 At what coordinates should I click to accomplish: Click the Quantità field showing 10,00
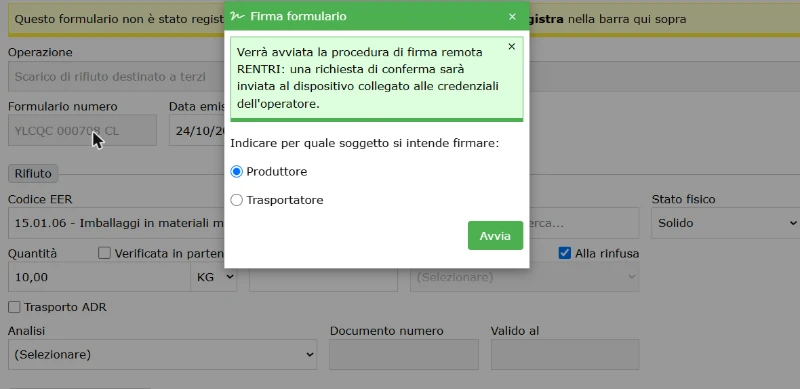[x=99, y=277]
